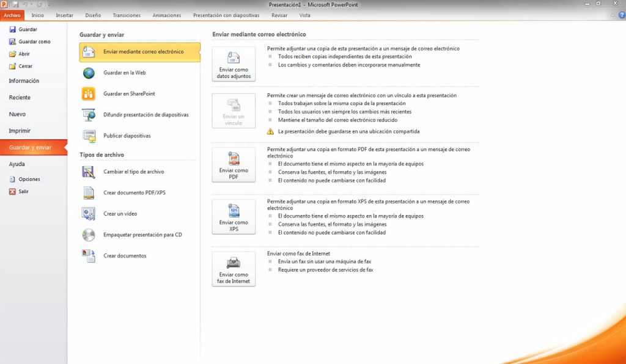Select Enviar mediante correo electrónico option
Image resolution: width=626 pixels, height=364 pixels.
(140, 52)
